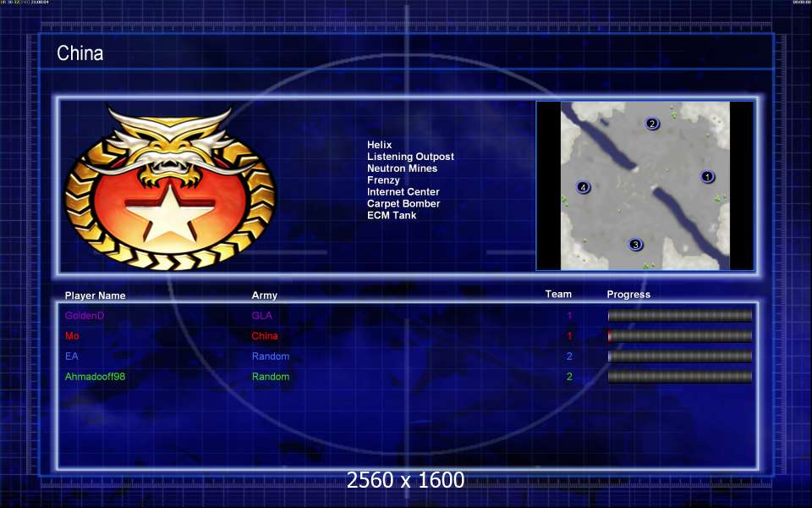The image size is (812, 508).
Task: Click China army entry for Mo
Action: coord(265,336)
